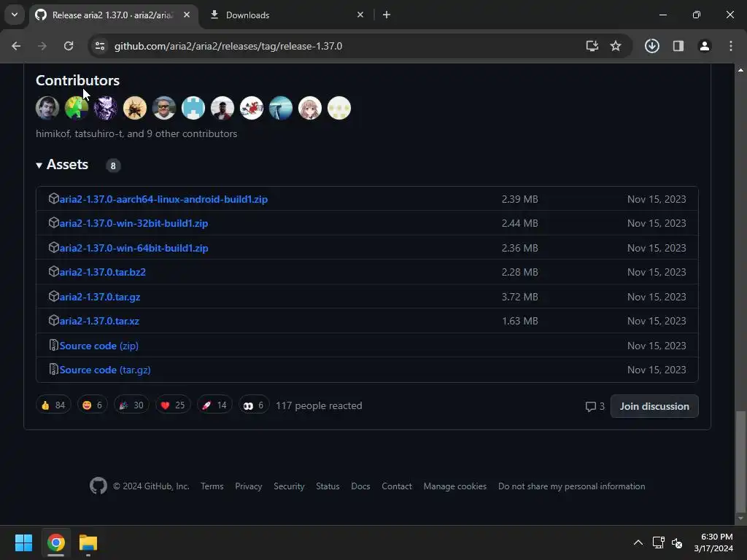Screen dimensions: 747x560
Task: Open the Privacy footer link
Action: (x=248, y=486)
